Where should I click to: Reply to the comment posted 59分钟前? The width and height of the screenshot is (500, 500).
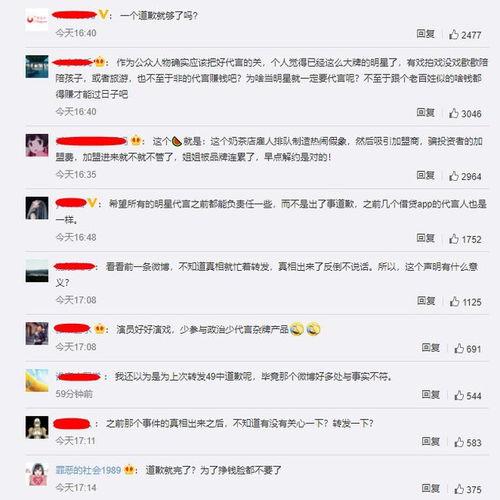[431, 395]
